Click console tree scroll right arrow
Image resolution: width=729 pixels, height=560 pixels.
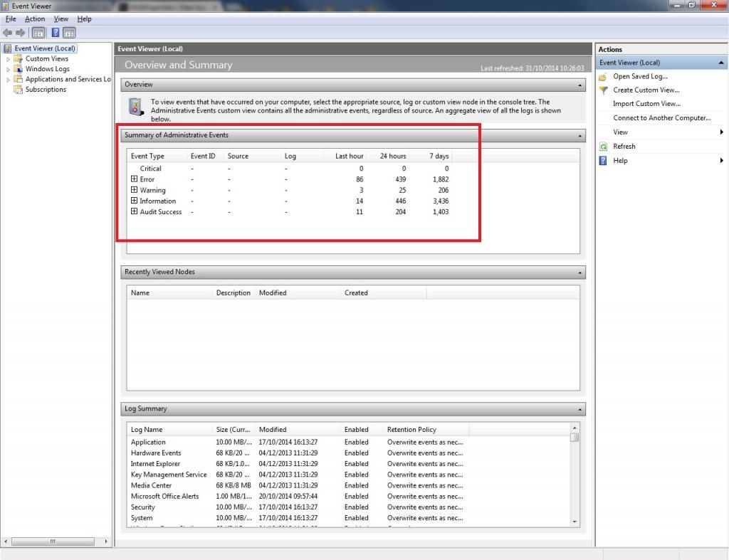tap(106, 541)
